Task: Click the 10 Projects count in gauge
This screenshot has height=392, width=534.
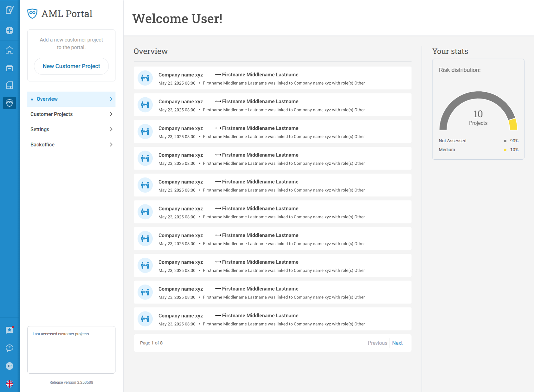Action: 478,118
